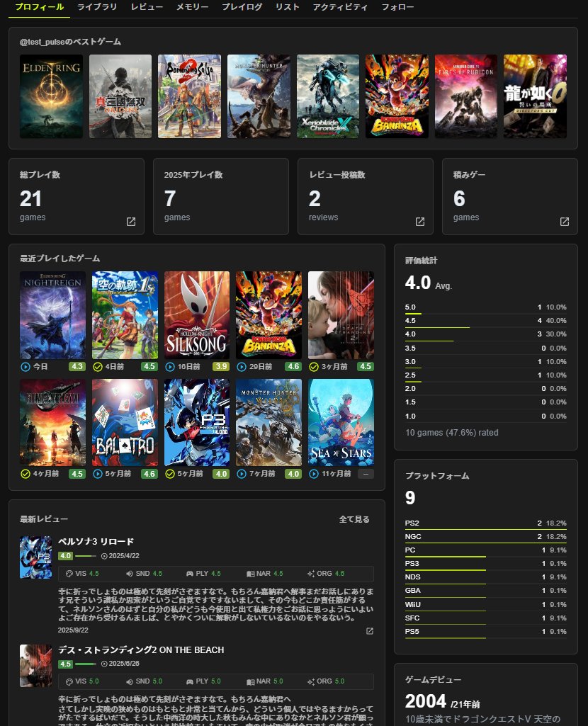Click NAR book icon in Persona 3 review

tap(251, 574)
